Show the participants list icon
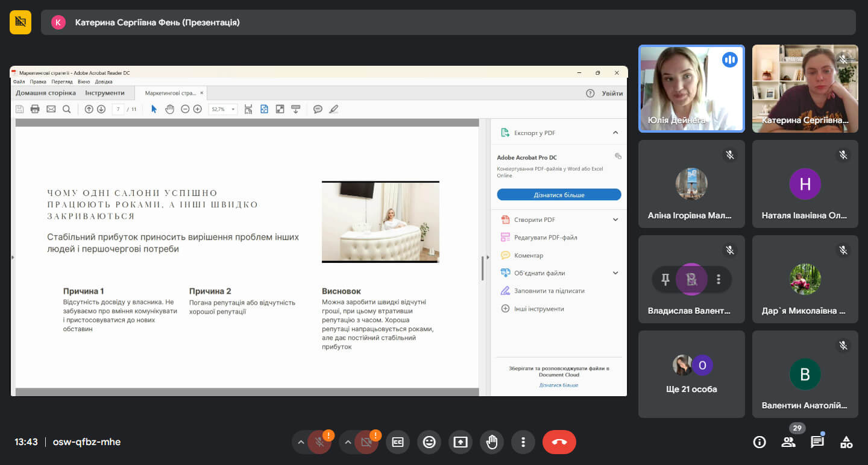Screen dimensions: 868x465 788,442
